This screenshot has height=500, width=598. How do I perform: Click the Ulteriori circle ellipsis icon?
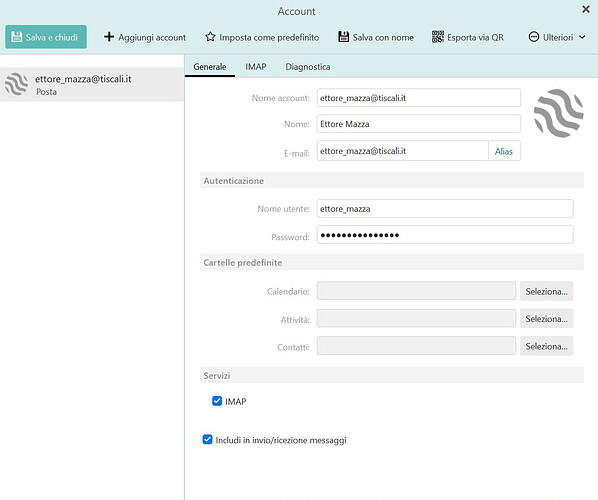(534, 37)
